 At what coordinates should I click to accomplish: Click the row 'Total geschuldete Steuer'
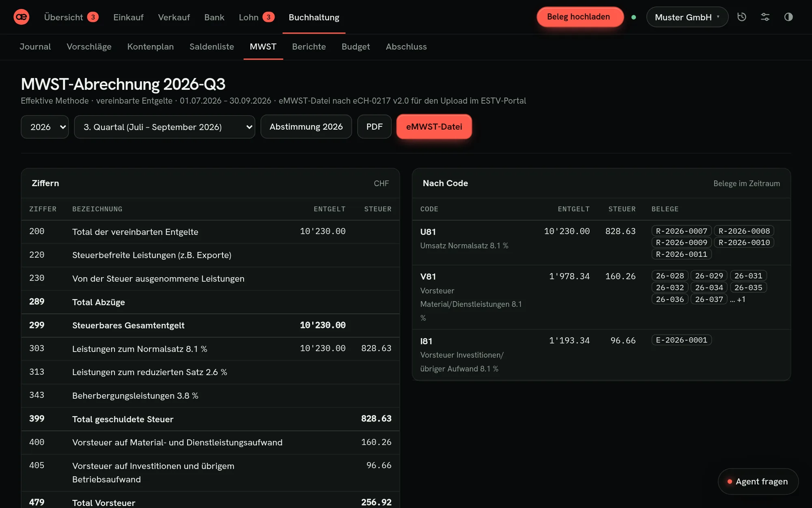click(x=210, y=419)
